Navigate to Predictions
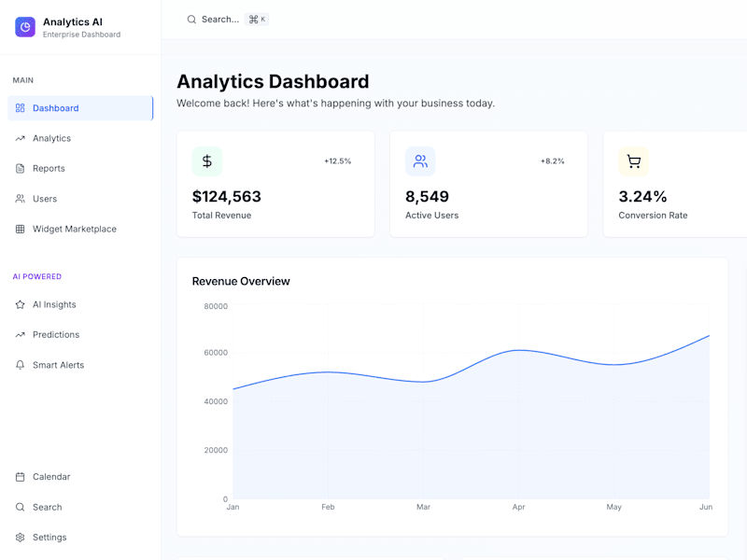 pyautogui.click(x=80, y=335)
